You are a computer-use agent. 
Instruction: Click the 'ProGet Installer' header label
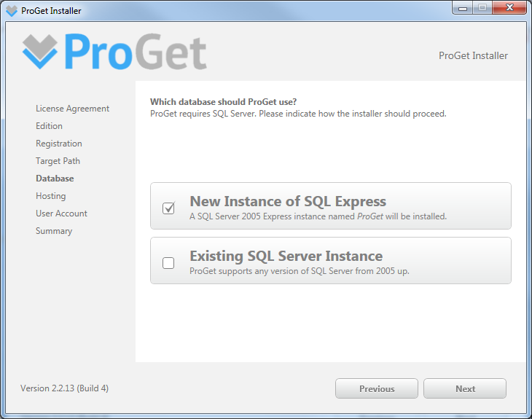click(x=473, y=55)
